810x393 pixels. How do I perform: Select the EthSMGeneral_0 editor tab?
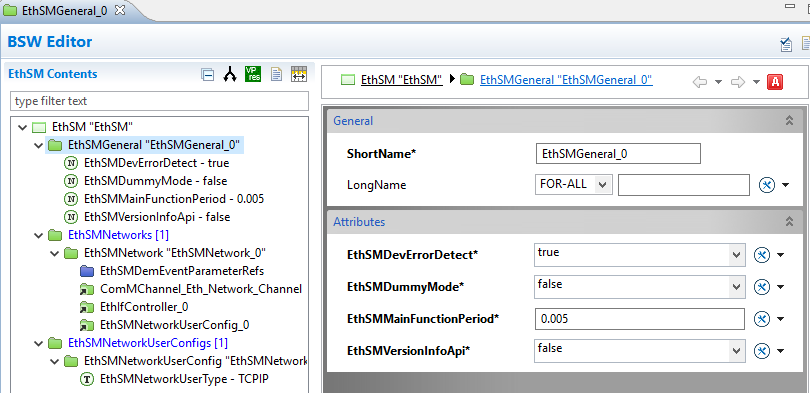64,11
